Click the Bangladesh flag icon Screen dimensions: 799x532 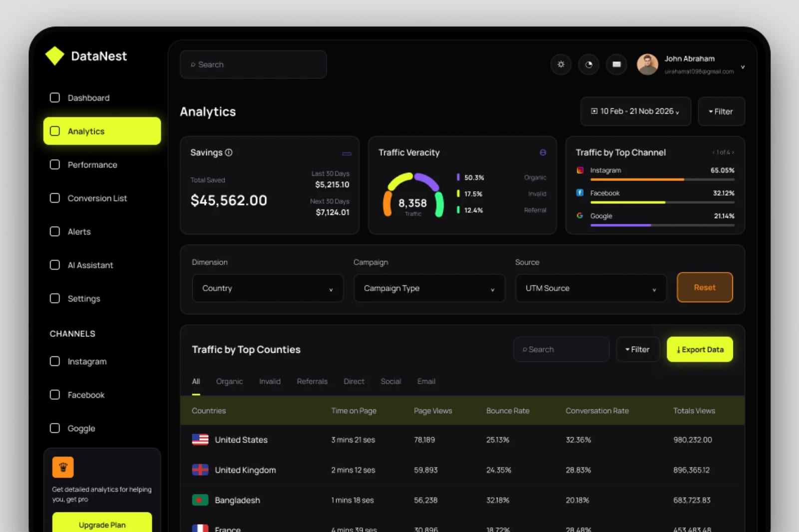(200, 500)
